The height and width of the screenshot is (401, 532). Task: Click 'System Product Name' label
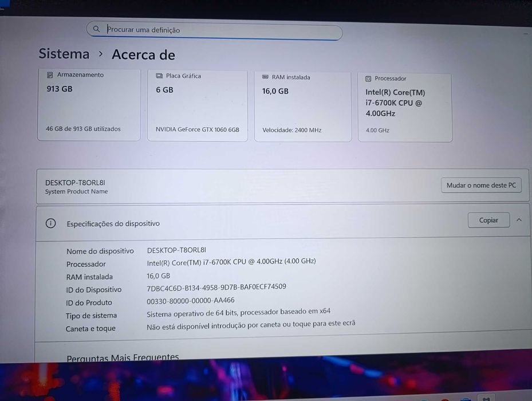pos(76,191)
